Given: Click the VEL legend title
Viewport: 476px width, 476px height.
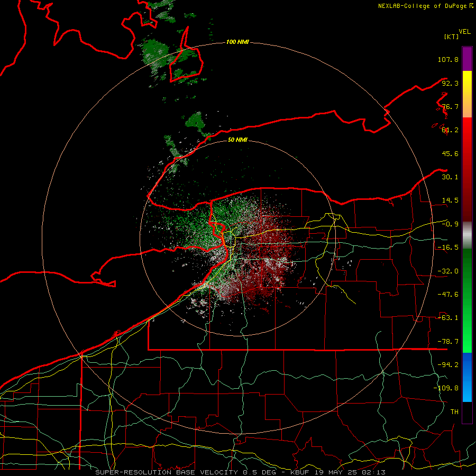Looking at the screenshot, I should tap(464, 32).
